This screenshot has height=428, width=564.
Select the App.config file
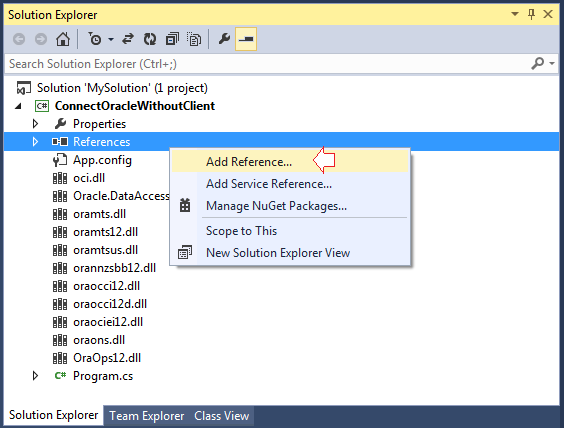(x=102, y=160)
